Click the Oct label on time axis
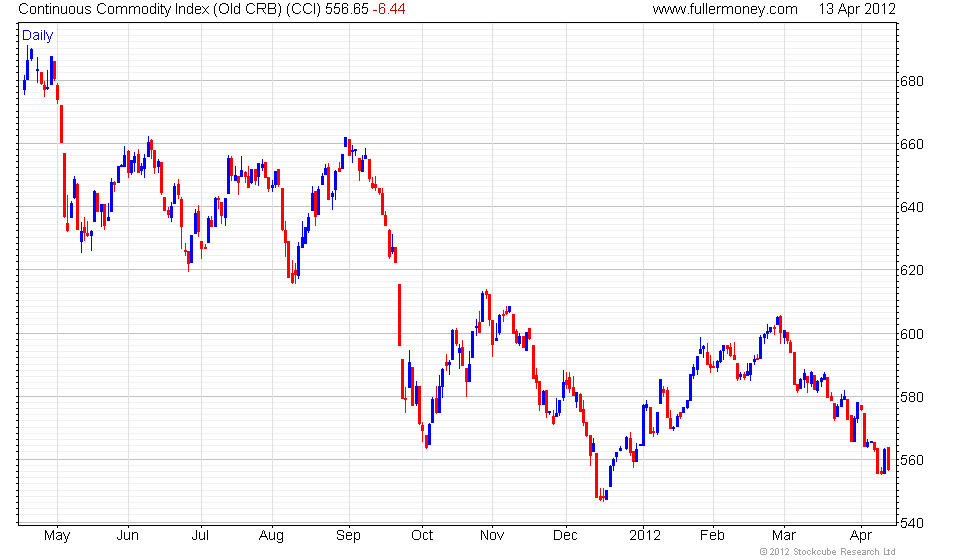The height and width of the screenshot is (560, 980). pyautogui.click(x=422, y=536)
